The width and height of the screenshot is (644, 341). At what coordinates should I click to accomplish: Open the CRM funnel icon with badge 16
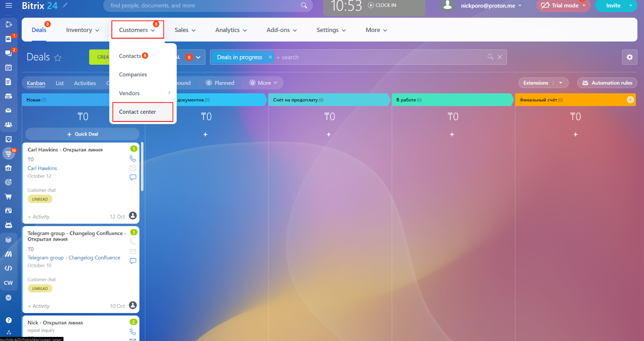coord(8,154)
